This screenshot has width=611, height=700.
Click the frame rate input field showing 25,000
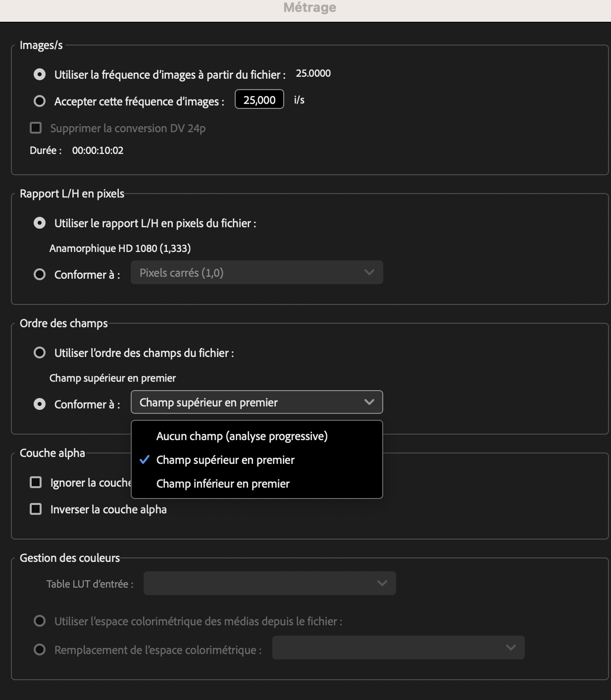click(x=259, y=100)
